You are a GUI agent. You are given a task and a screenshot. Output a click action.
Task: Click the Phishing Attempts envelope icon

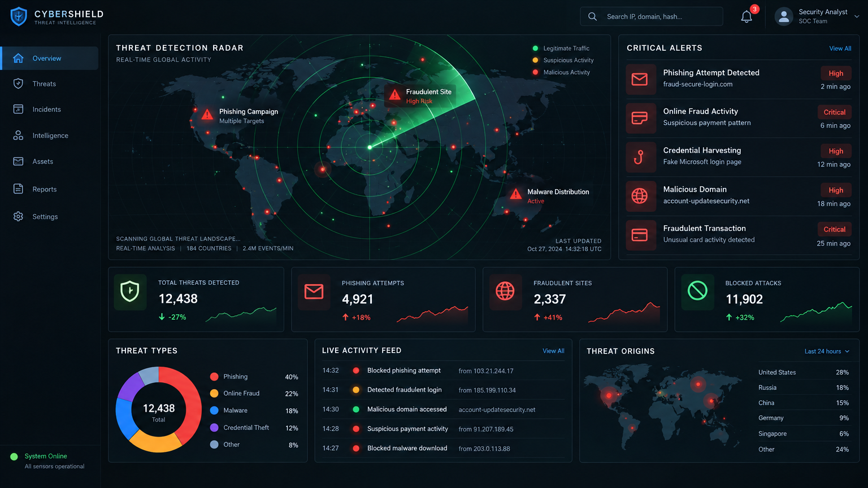(314, 291)
